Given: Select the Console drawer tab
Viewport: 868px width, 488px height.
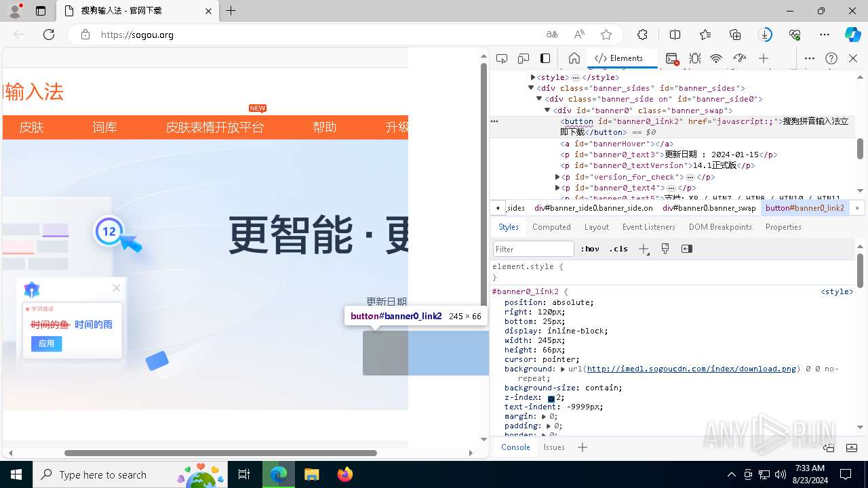Looking at the screenshot, I should (x=515, y=447).
